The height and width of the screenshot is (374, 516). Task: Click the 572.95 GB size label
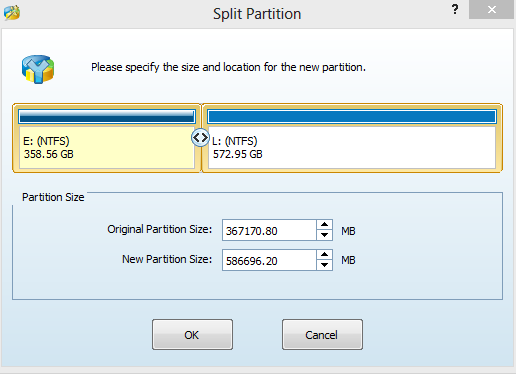pos(238,154)
